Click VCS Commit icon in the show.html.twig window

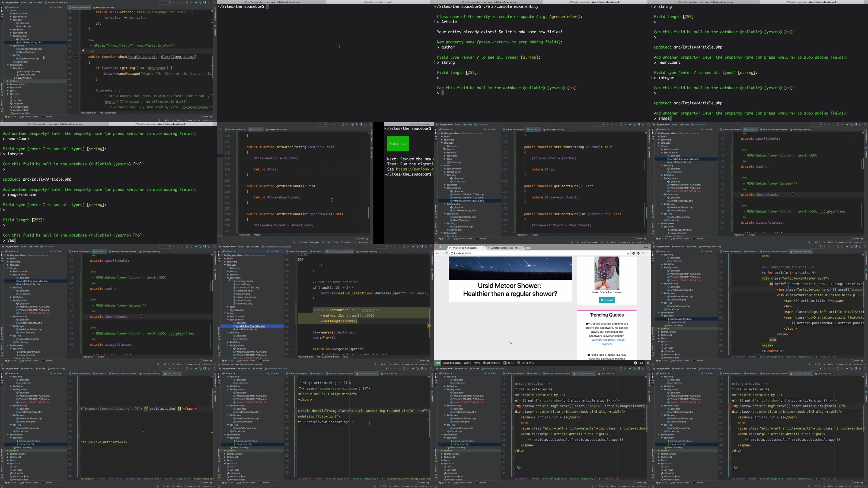[201, 369]
